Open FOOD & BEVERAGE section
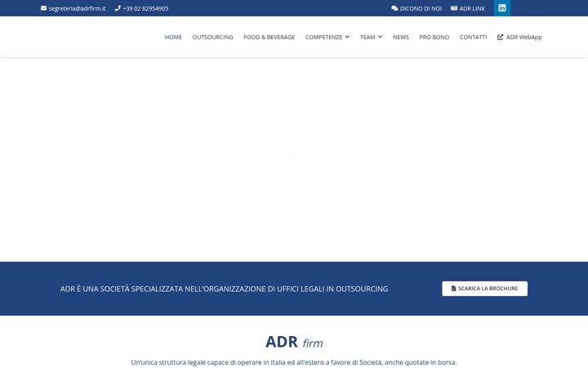The width and height of the screenshot is (588, 368). [x=269, y=37]
